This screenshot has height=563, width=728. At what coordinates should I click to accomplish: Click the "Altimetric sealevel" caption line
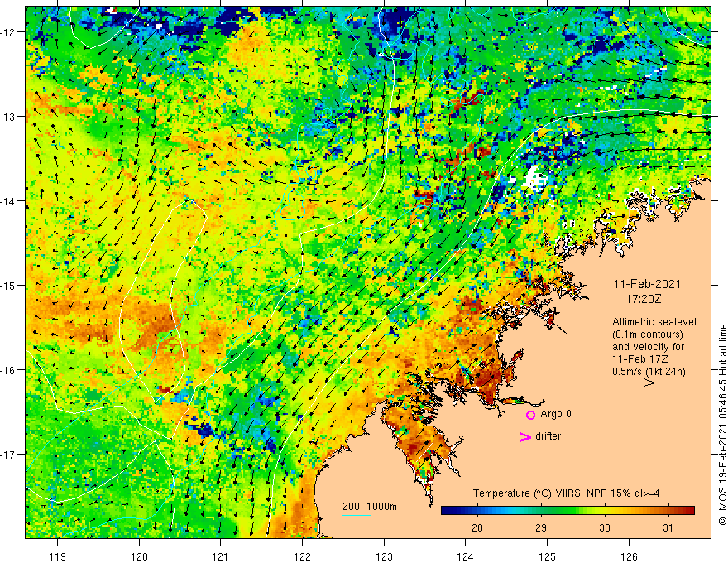654,322
